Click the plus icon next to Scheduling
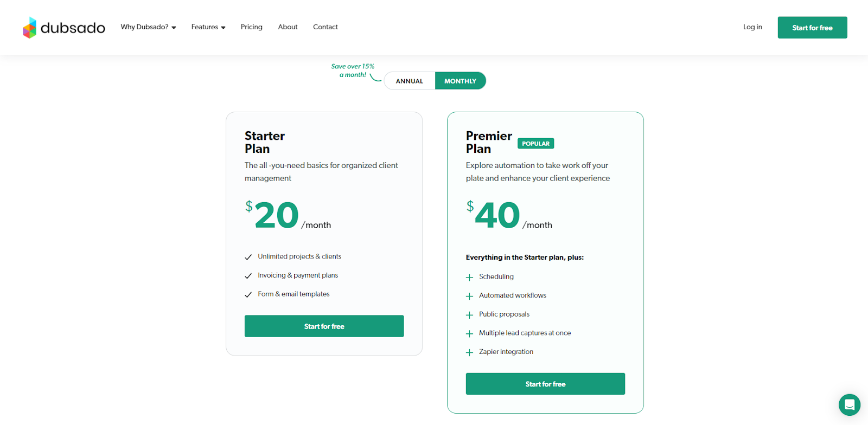Screen dimensions: 868x425 pos(469,277)
